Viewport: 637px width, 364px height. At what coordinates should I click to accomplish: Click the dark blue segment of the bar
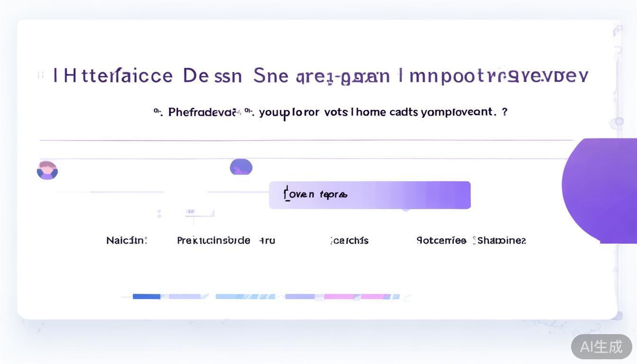coord(146,297)
